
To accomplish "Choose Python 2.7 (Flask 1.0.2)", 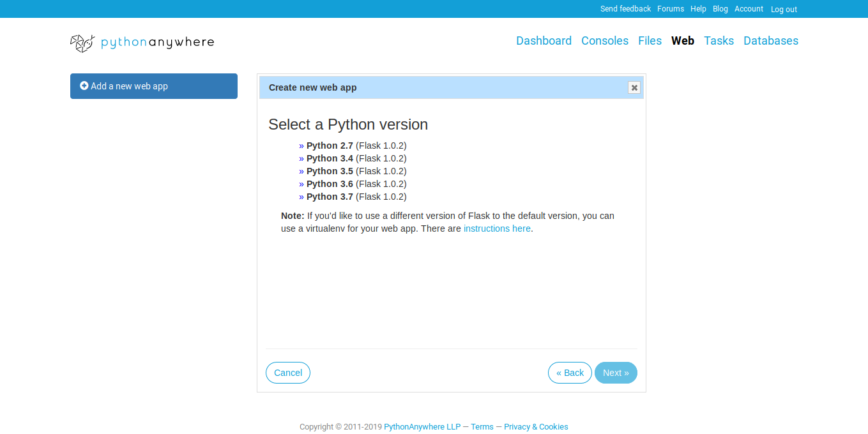I will [353, 146].
